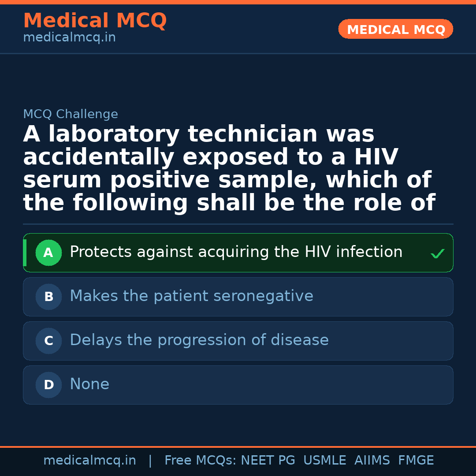476x476 pixels.
Task: Open medicalmcq.in link in footer
Action: point(89,461)
